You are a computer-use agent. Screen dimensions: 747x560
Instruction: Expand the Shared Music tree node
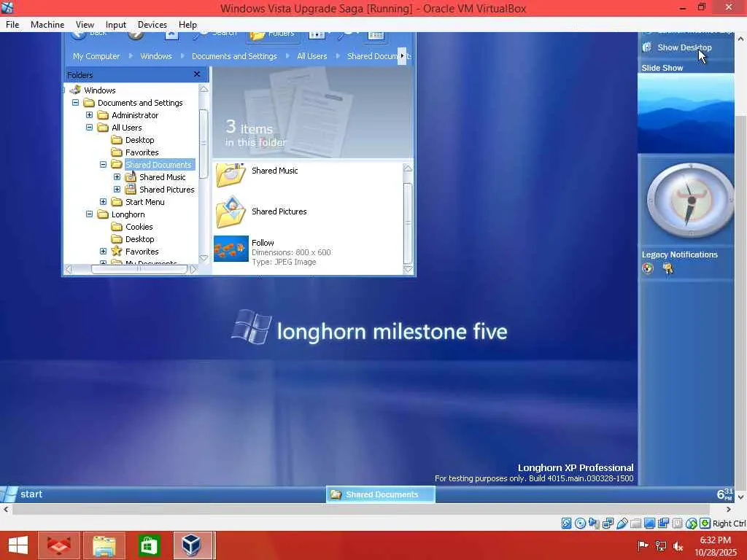coord(117,176)
